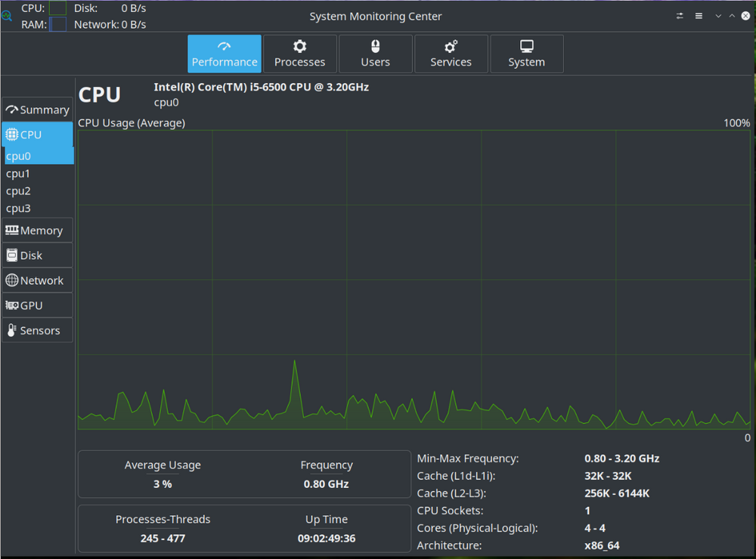756x559 pixels.
Task: Click the customization sliders icon in title bar
Action: point(680,16)
